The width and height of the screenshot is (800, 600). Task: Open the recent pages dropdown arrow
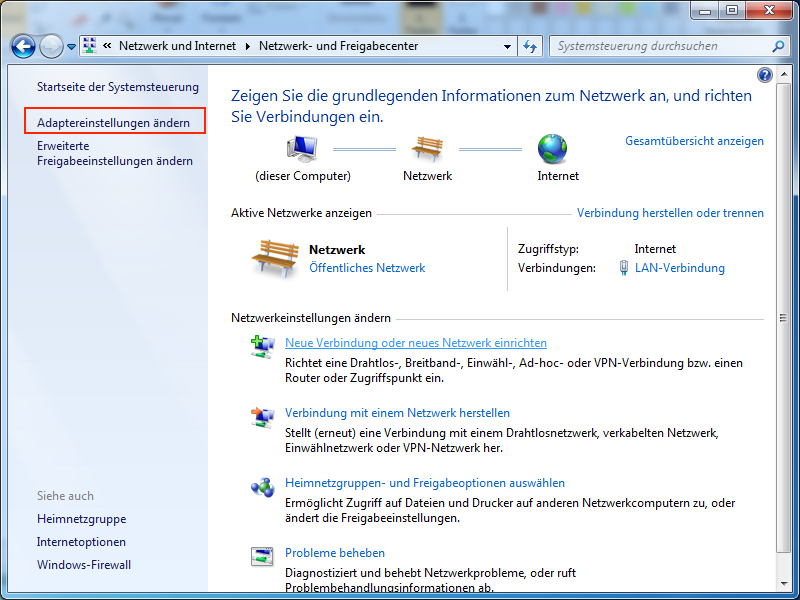tap(71, 47)
